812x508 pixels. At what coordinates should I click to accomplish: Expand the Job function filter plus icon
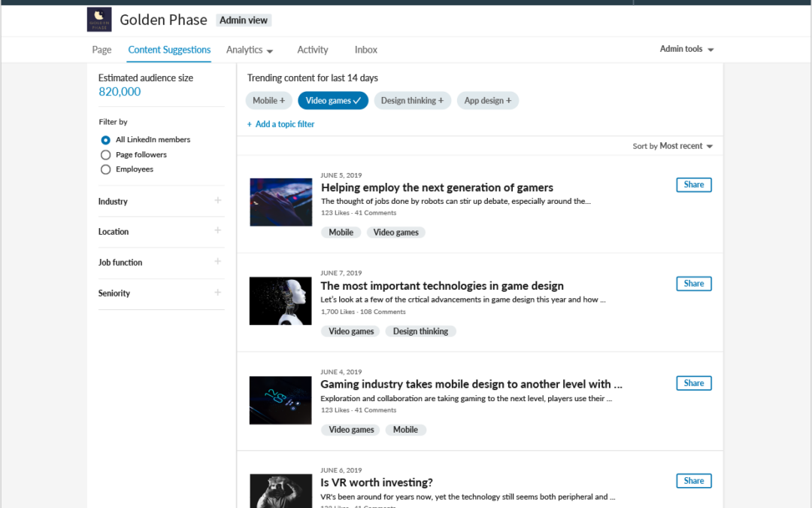(217, 262)
